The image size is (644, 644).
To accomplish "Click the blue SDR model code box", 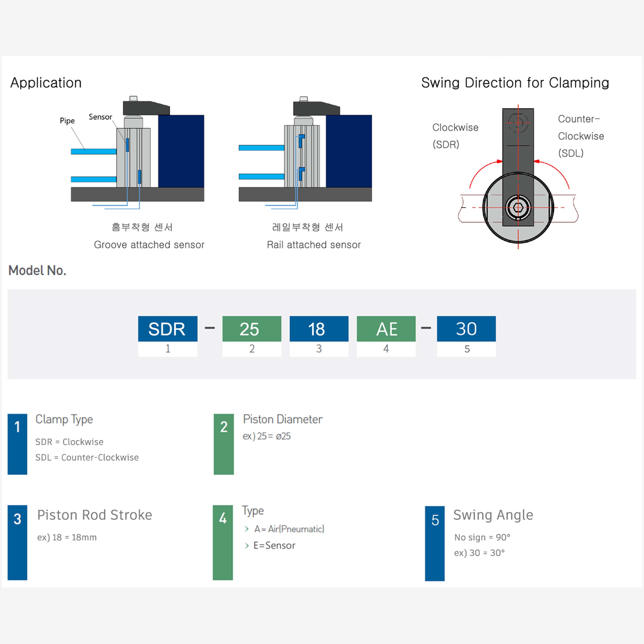I will click(168, 329).
